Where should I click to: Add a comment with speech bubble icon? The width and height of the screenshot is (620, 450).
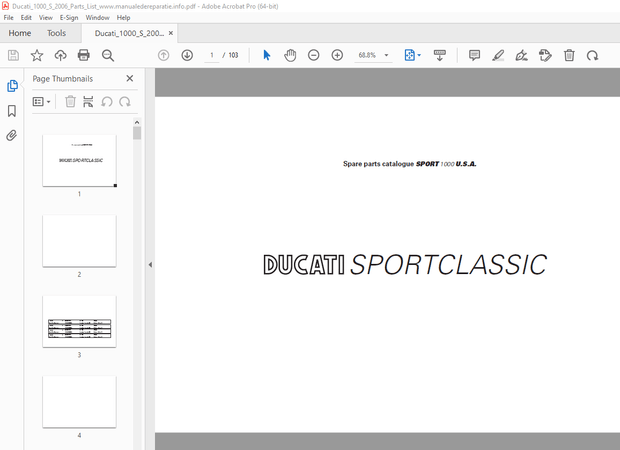pyautogui.click(x=474, y=55)
